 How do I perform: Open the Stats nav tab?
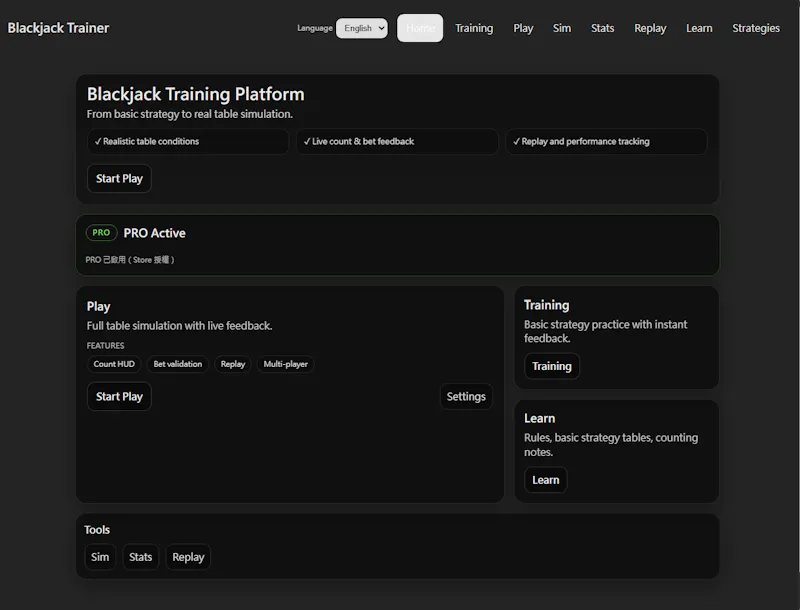pyautogui.click(x=603, y=28)
